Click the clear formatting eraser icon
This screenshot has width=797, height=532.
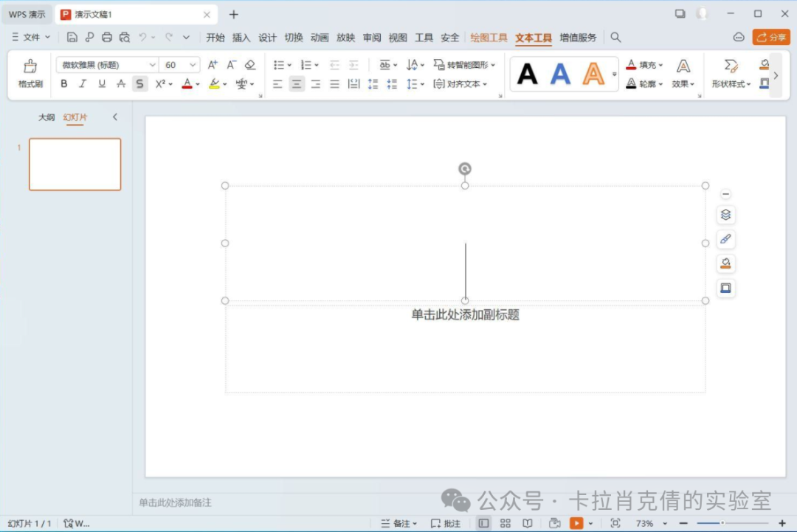pyautogui.click(x=250, y=65)
